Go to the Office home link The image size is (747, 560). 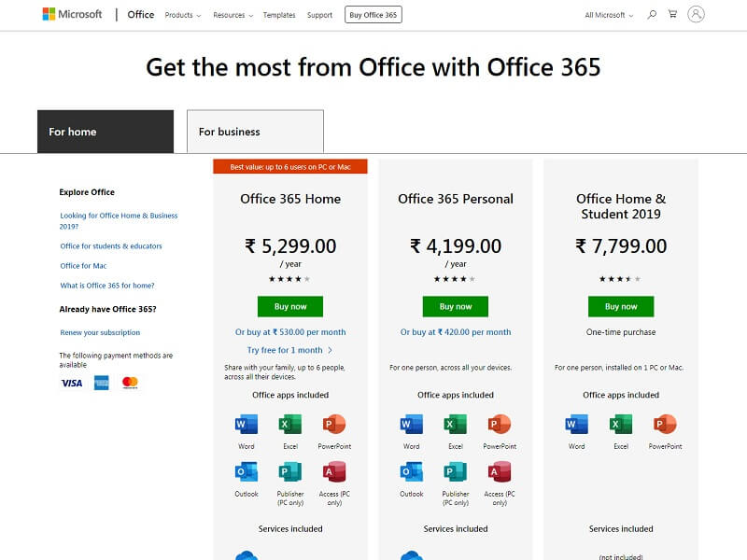(141, 15)
